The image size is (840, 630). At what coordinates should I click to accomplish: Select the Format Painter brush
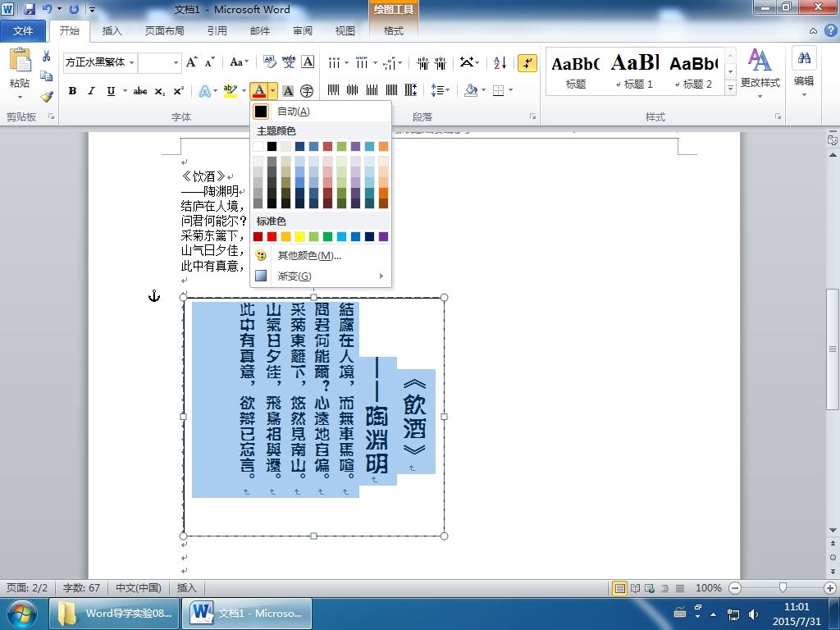pyautogui.click(x=47, y=97)
